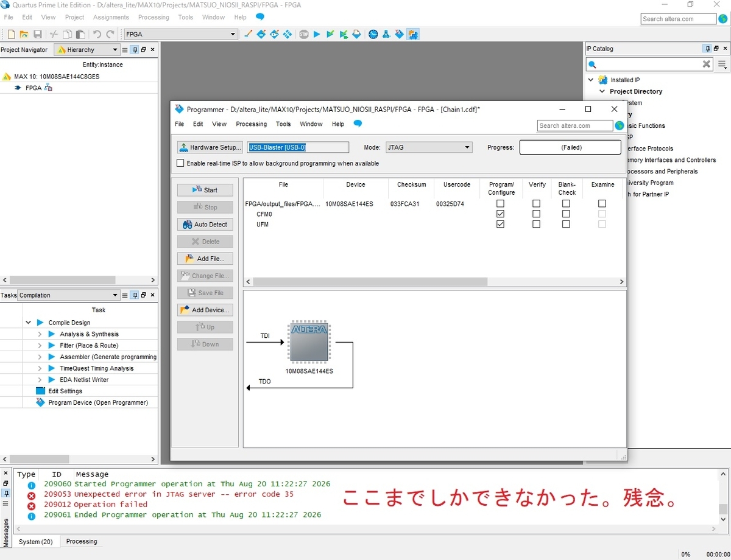Click Start Analysis & Synthesis icon

(x=344, y=34)
